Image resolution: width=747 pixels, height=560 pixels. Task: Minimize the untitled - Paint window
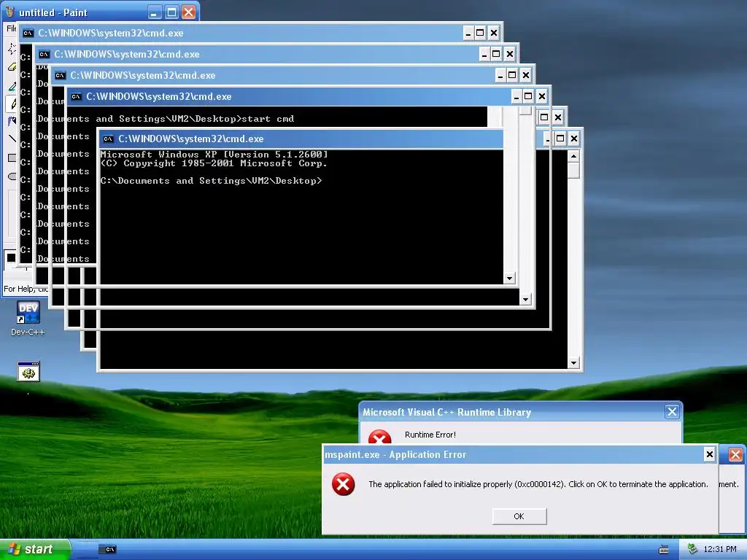coord(154,12)
